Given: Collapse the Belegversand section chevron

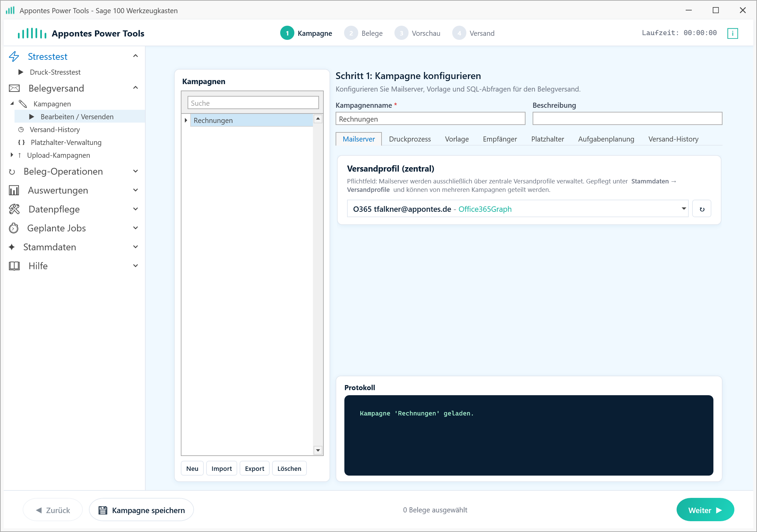Looking at the screenshot, I should pos(136,88).
